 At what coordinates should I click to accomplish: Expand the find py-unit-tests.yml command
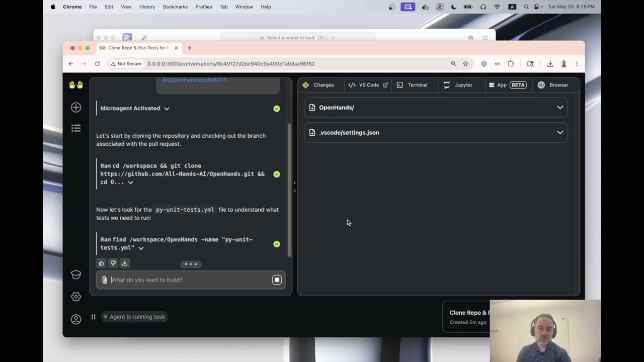click(x=141, y=248)
